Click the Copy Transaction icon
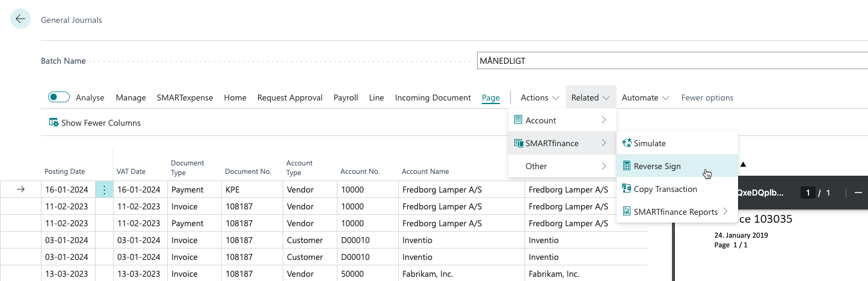This screenshot has width=868, height=281. [x=627, y=189]
